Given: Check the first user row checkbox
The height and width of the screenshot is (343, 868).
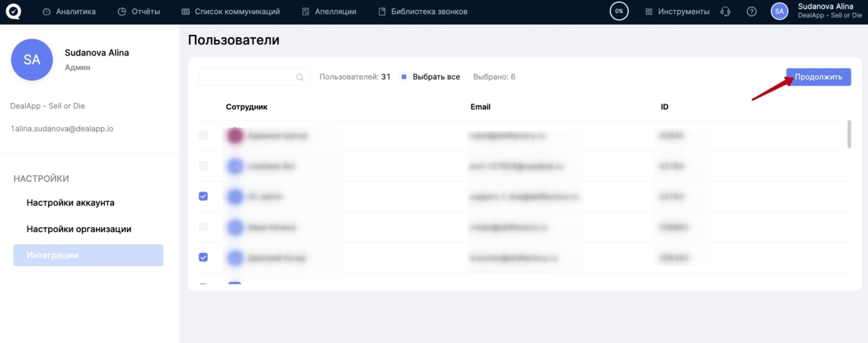Looking at the screenshot, I should click(x=203, y=135).
